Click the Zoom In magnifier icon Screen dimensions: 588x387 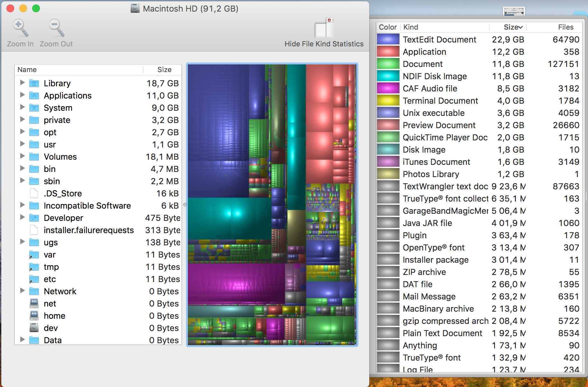pos(20,28)
